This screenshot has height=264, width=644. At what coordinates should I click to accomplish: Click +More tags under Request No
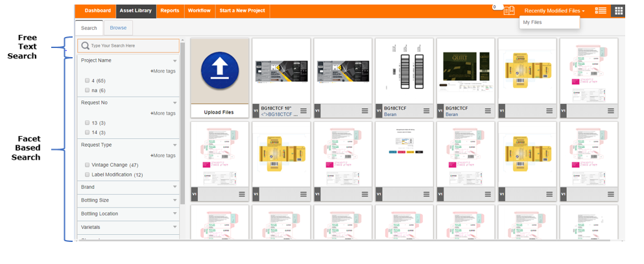[x=163, y=114]
